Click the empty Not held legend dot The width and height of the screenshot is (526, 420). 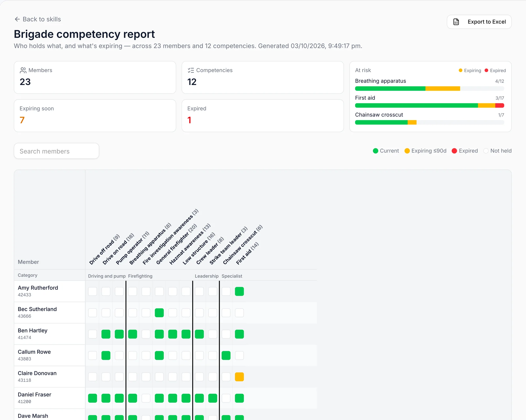pos(486,151)
